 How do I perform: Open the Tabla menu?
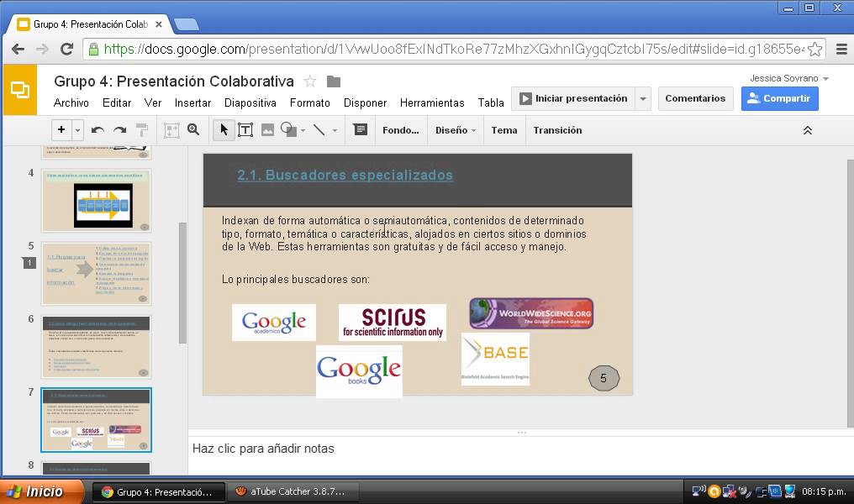pyautogui.click(x=491, y=102)
